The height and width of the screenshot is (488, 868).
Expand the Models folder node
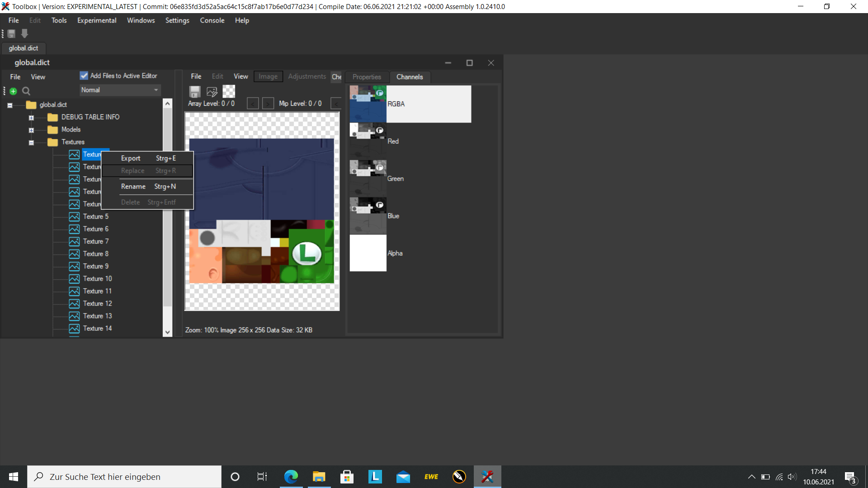pyautogui.click(x=31, y=130)
